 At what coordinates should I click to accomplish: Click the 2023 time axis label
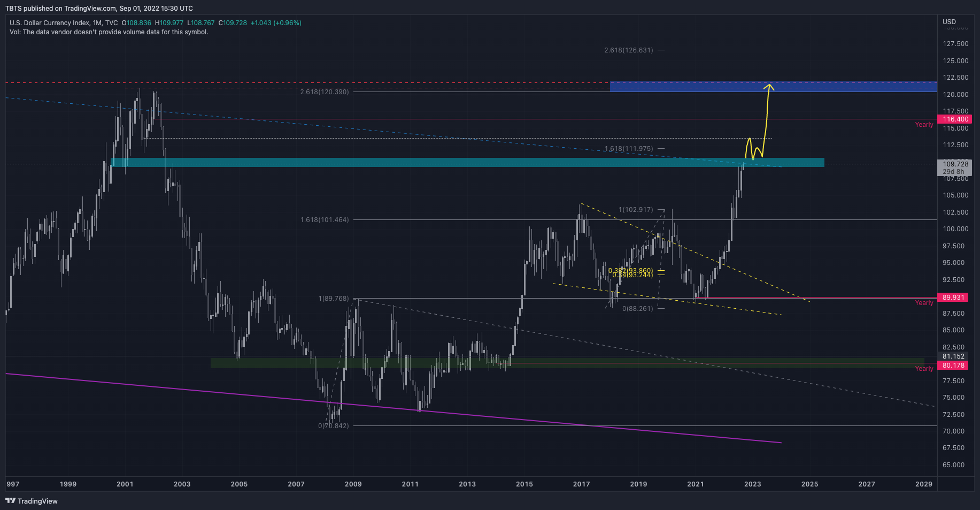coord(753,484)
